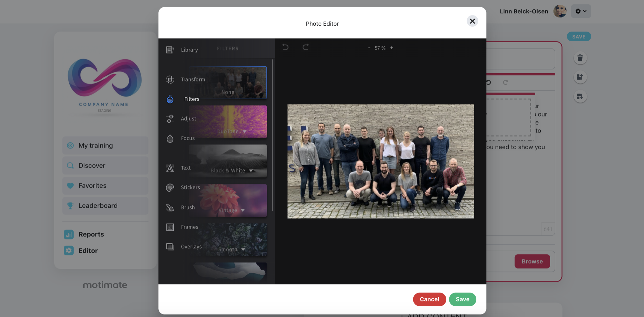Open the Adjust sliders tool icon

[170, 119]
